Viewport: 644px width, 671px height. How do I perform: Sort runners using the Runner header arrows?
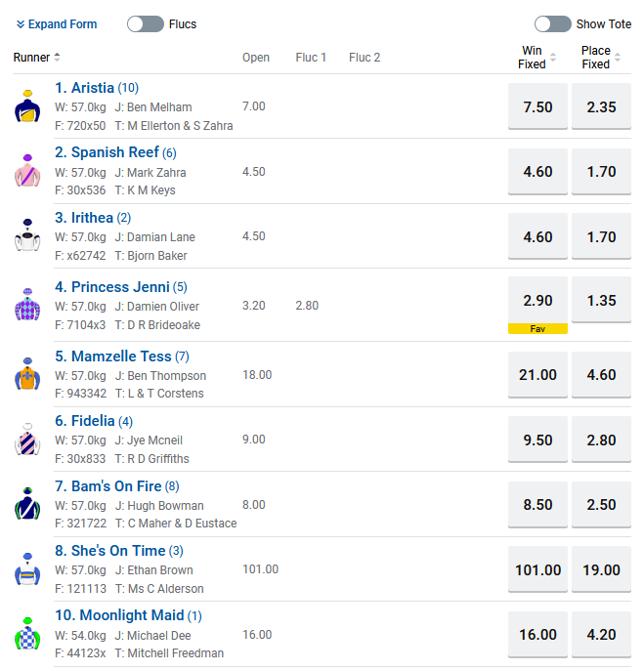tap(57, 58)
